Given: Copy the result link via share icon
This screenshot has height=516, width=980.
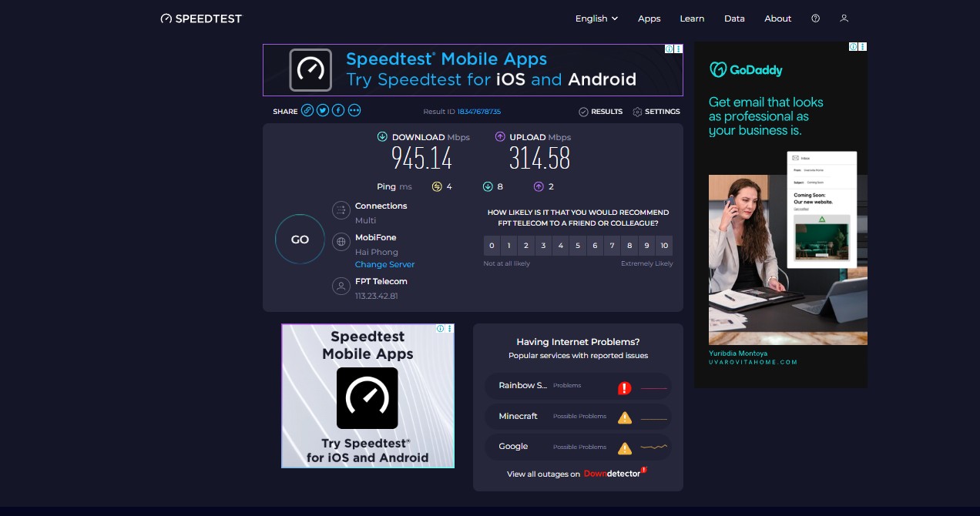Looking at the screenshot, I should [307, 110].
